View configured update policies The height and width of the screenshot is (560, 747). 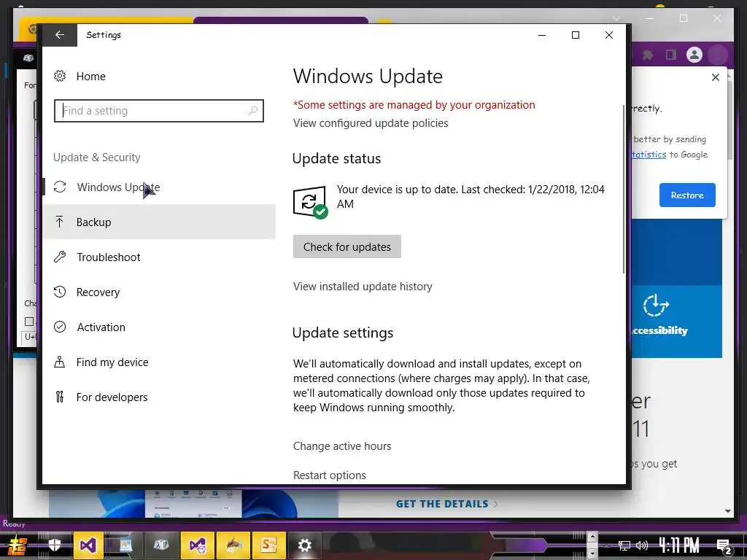coord(371,123)
